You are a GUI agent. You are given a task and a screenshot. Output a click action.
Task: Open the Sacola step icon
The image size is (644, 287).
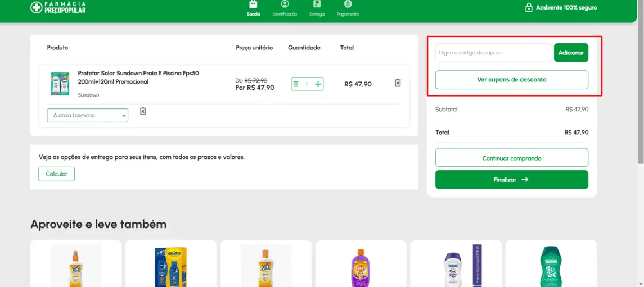[254, 4]
